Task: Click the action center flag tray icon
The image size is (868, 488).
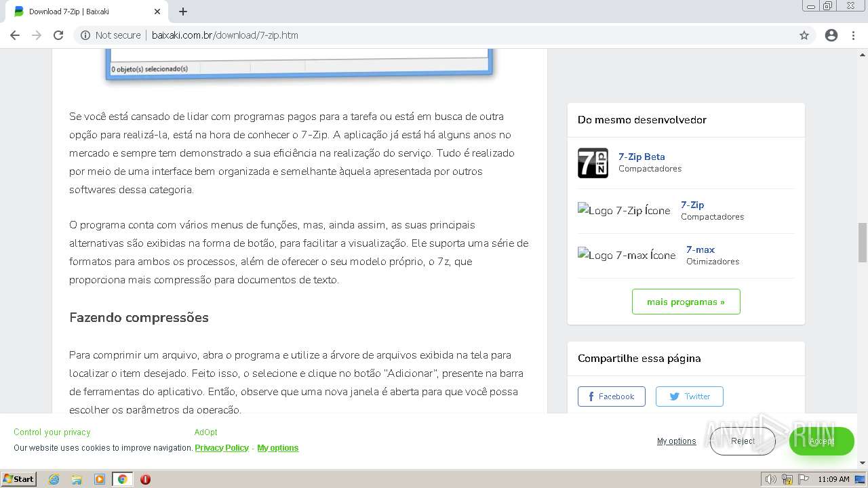Action: tap(804, 479)
